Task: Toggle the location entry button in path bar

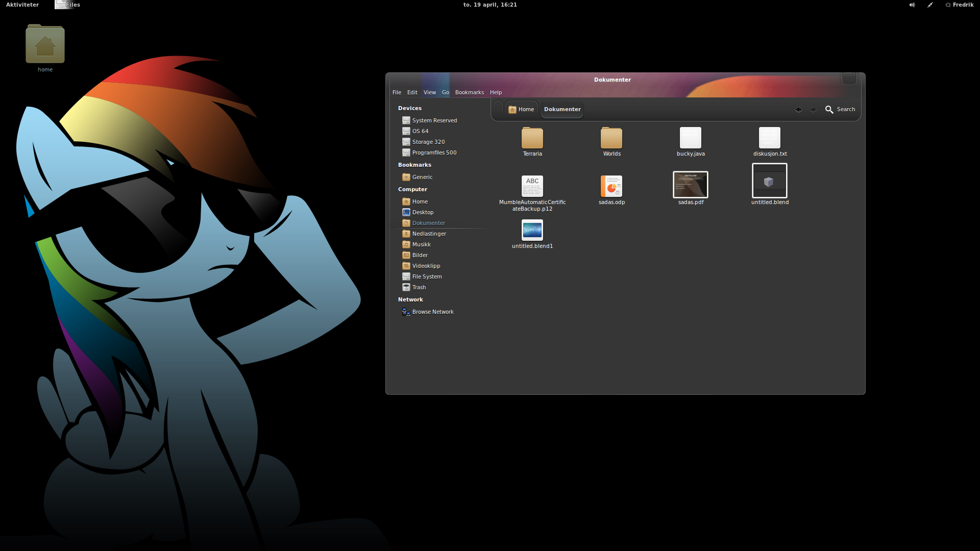Action: (x=498, y=109)
